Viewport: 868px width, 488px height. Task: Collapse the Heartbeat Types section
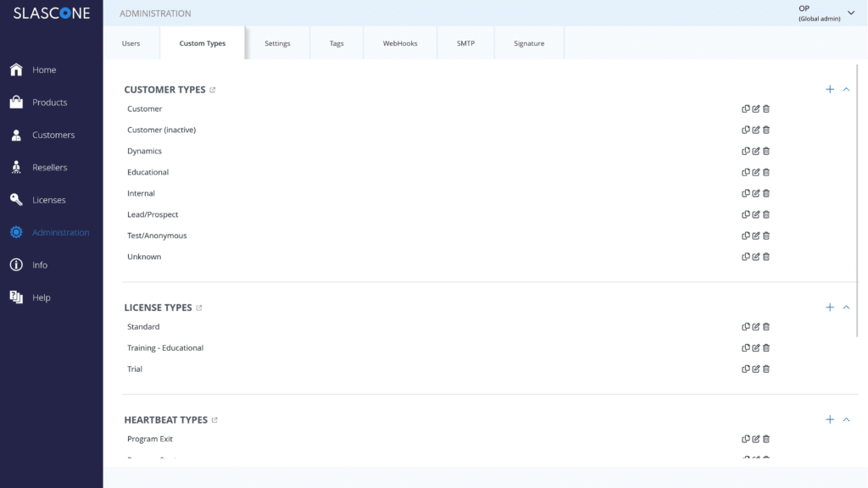(846, 419)
